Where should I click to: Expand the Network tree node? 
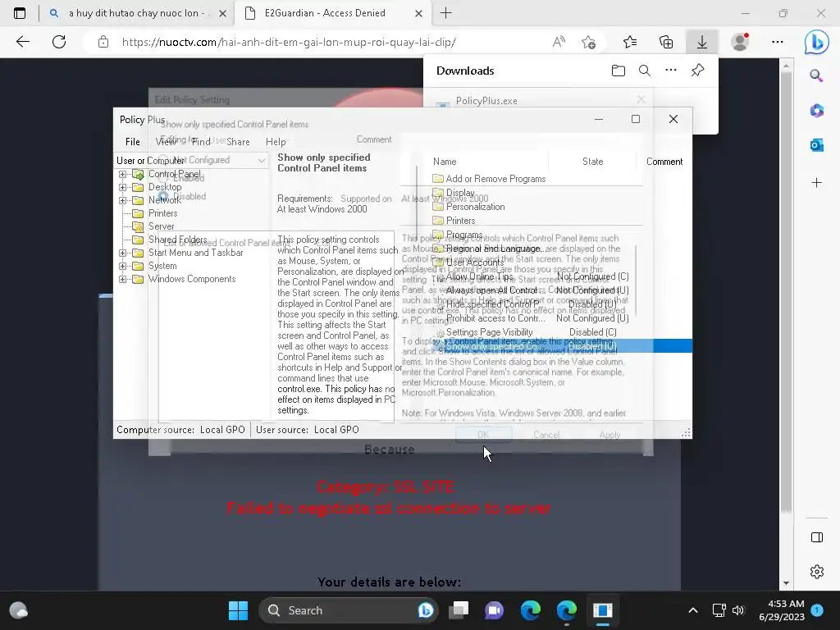123,200
